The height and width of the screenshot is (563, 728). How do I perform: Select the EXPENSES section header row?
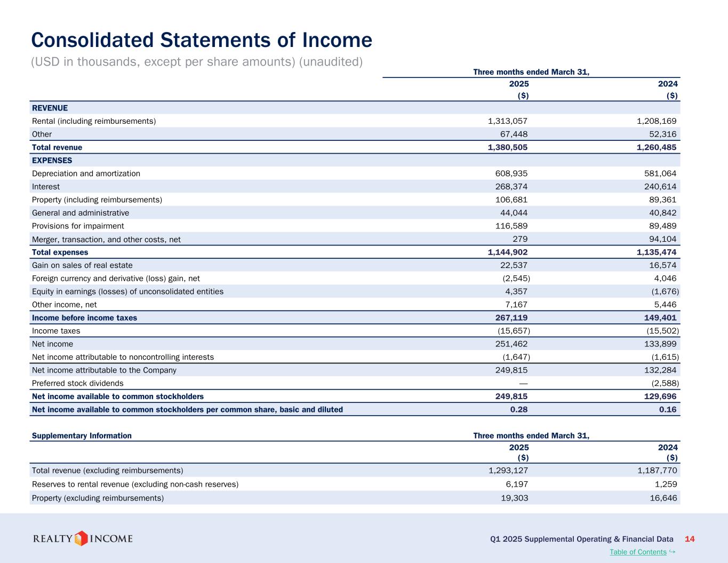(x=52, y=160)
